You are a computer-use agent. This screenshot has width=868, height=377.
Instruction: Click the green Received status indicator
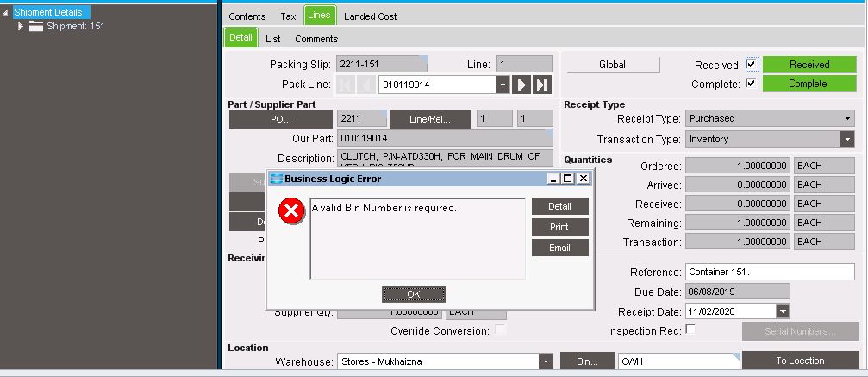click(809, 65)
